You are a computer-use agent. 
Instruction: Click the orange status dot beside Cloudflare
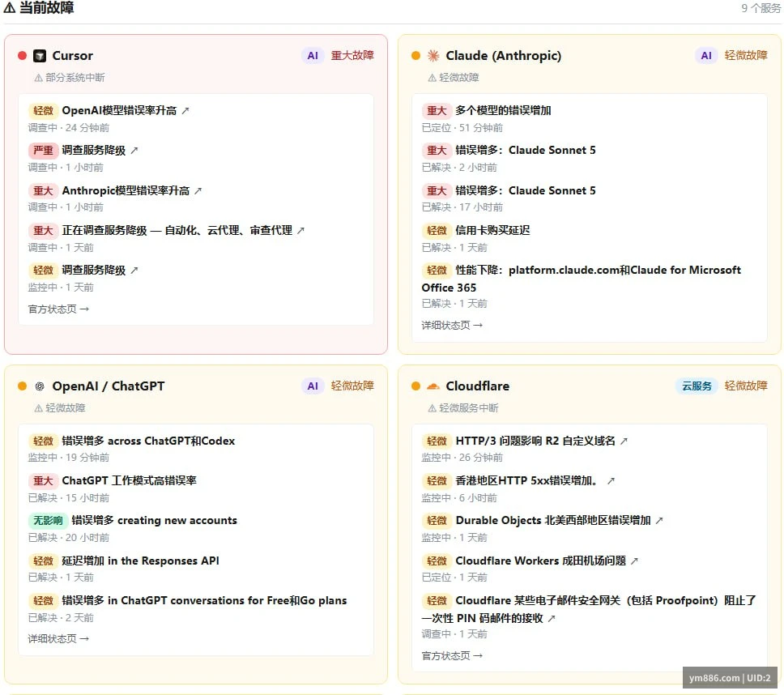click(415, 386)
